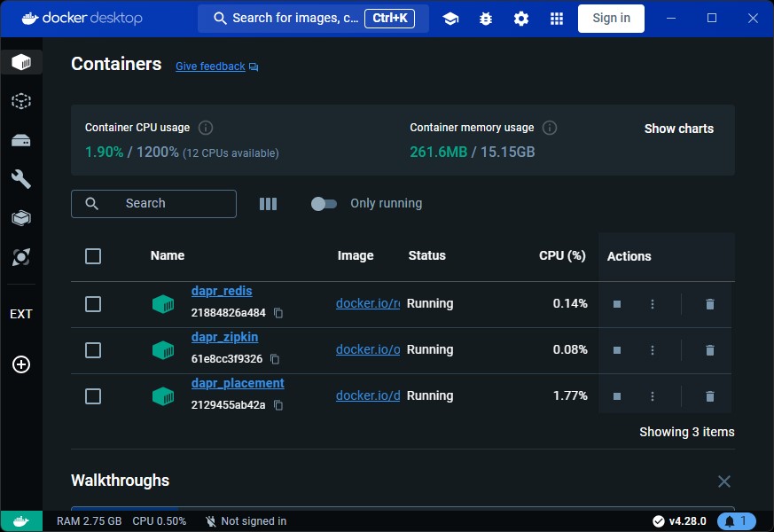Screen dimensions: 774x532
Task: Open the notifications bell badge
Action: coord(736,521)
